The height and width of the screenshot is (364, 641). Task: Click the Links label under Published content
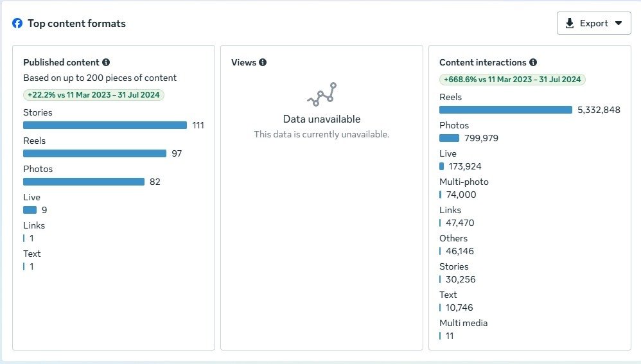[x=34, y=225]
